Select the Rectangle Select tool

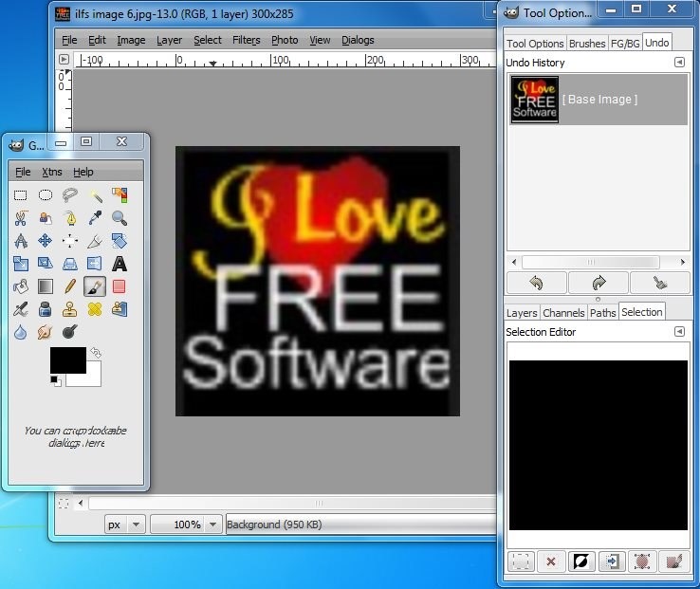[21, 195]
